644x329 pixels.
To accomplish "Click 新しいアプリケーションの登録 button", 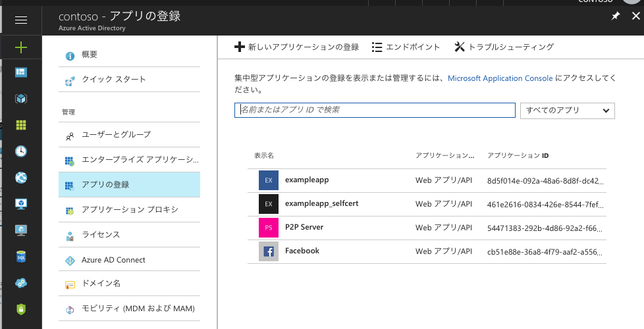I will point(296,47).
